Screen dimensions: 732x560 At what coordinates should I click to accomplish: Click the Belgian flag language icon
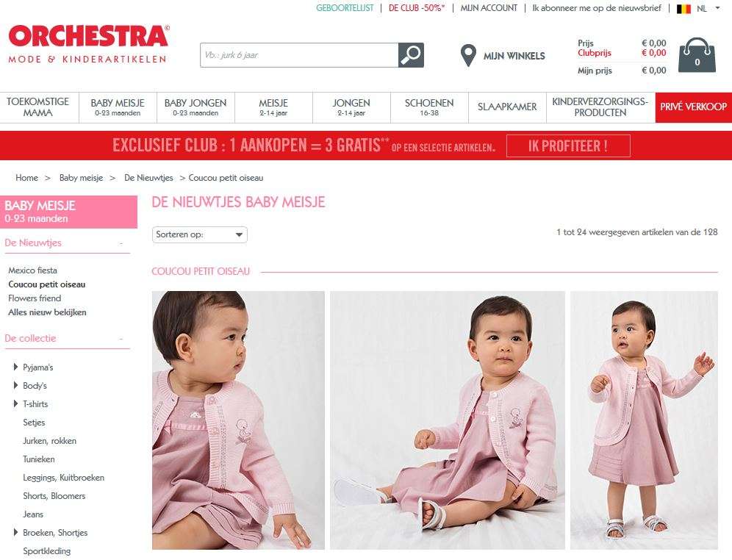click(683, 8)
